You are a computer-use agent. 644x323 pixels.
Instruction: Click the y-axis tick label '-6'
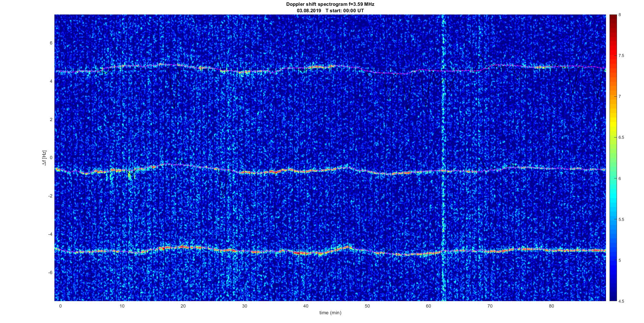click(x=51, y=272)
